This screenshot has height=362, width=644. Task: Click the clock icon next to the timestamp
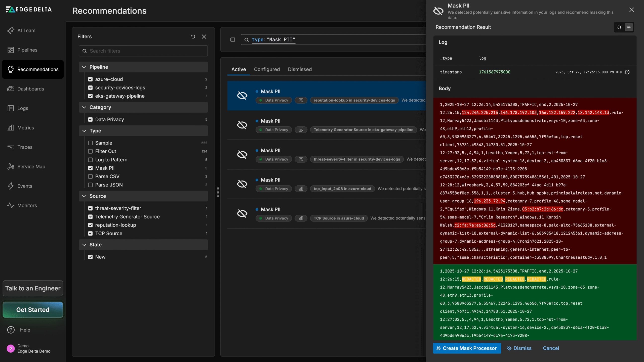tap(627, 72)
